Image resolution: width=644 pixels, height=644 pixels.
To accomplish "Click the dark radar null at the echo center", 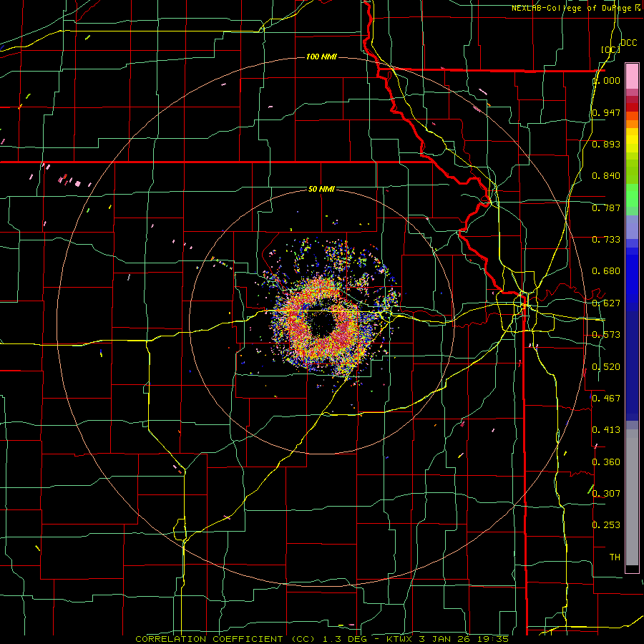I will point(321,323).
